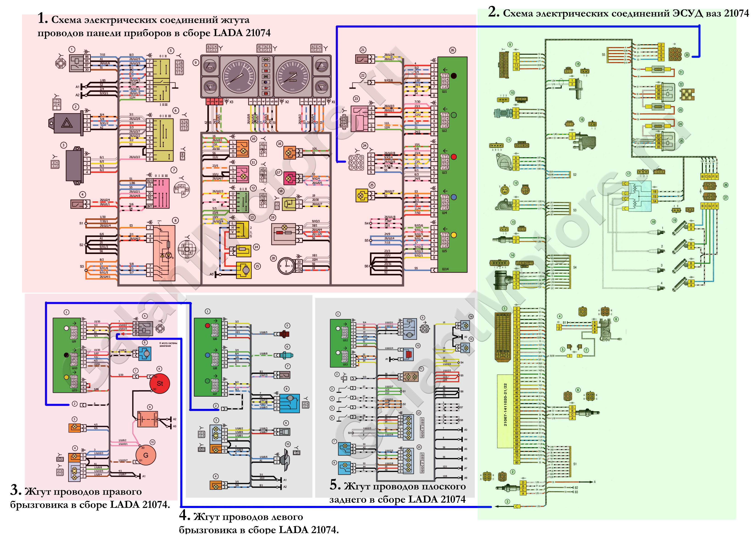The width and height of the screenshot is (756, 536).
Task: Click the red sensor numbered 5 in left harness
Action: click(285, 334)
